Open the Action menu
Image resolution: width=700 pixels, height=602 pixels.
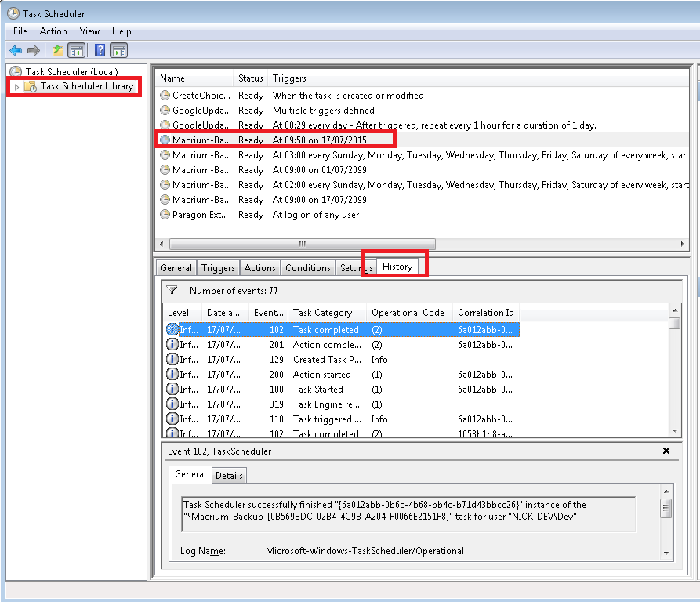tap(53, 31)
